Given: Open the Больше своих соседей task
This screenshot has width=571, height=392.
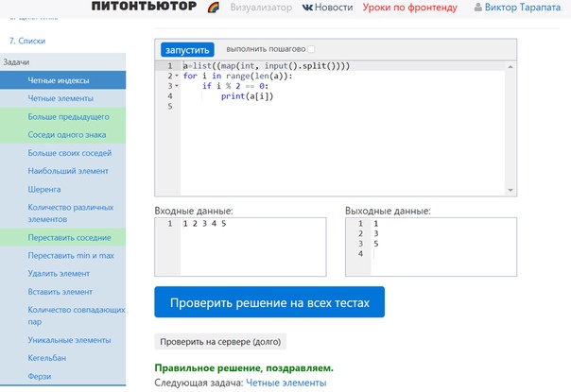Looking at the screenshot, I should click(x=62, y=153).
